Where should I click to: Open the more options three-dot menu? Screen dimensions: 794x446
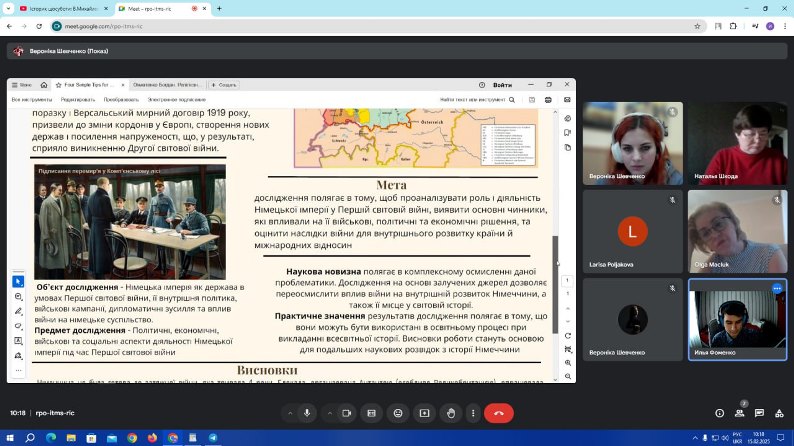pyautogui.click(x=473, y=413)
